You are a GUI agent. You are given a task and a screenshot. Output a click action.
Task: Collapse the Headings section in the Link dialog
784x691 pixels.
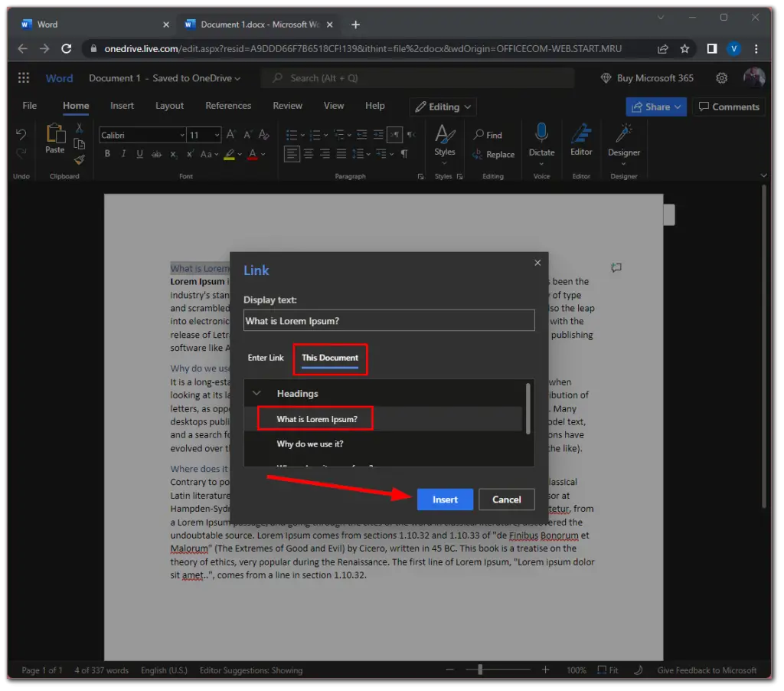pyautogui.click(x=257, y=393)
